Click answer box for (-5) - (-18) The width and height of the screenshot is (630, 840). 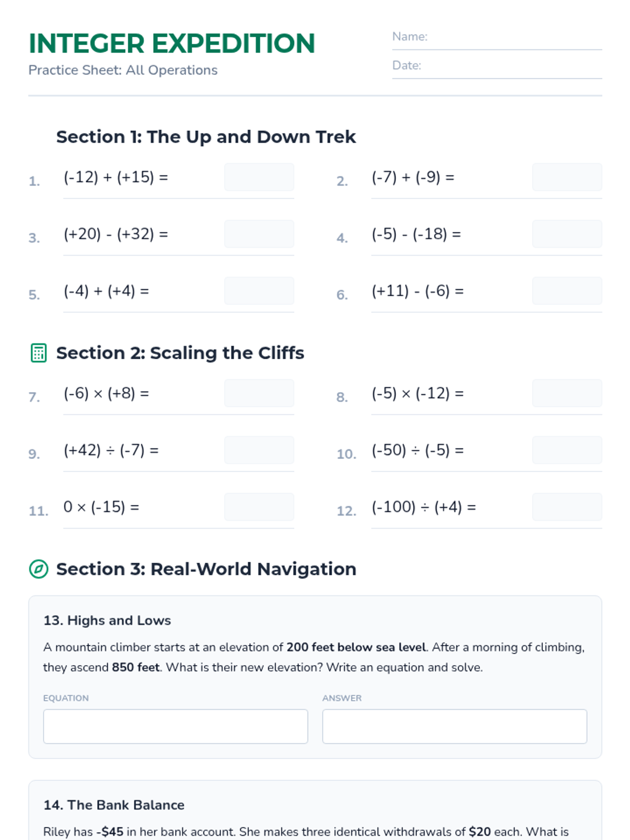pos(567,234)
